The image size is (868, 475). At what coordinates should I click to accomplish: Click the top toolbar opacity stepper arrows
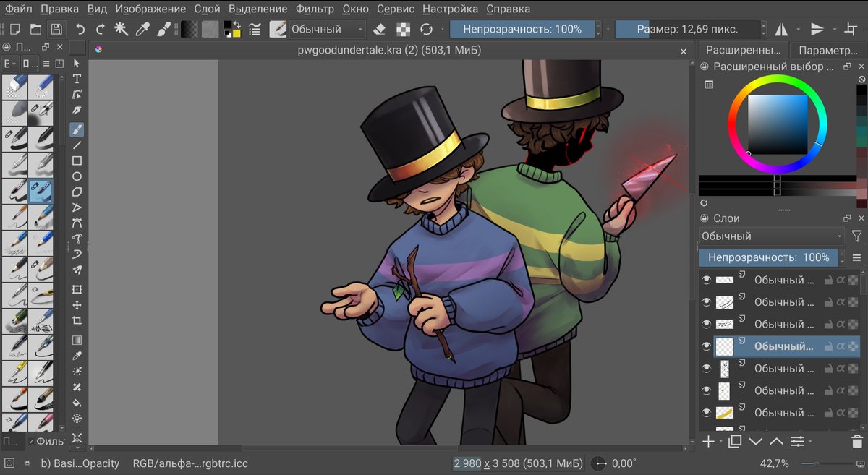pyautogui.click(x=598, y=30)
